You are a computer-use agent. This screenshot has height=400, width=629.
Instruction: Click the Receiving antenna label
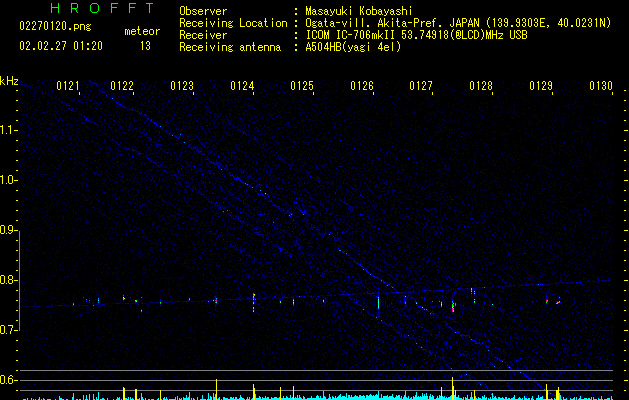coord(230,47)
